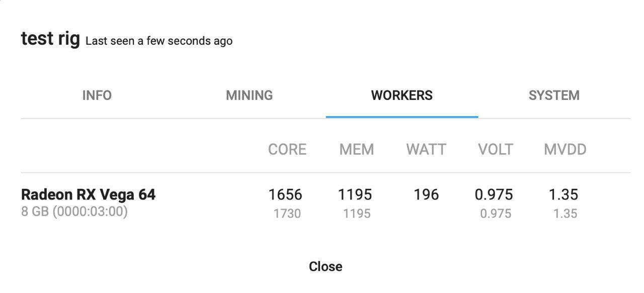Open the MINING tab

point(249,95)
